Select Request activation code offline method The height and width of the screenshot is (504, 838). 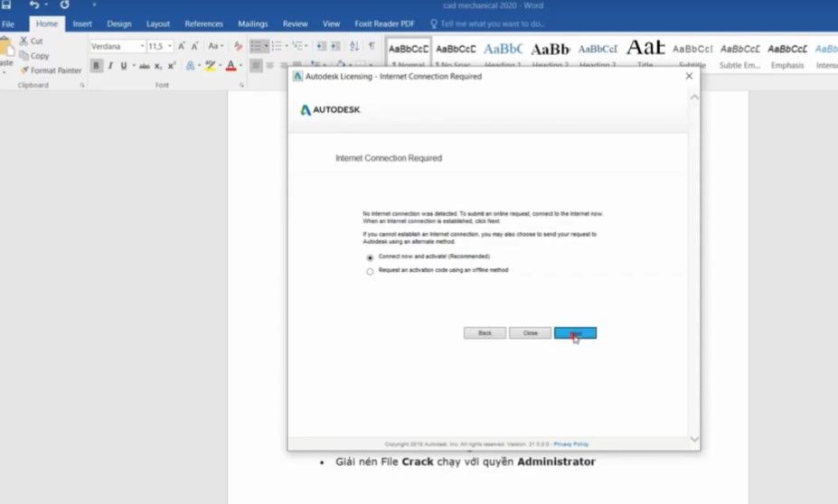(370, 271)
